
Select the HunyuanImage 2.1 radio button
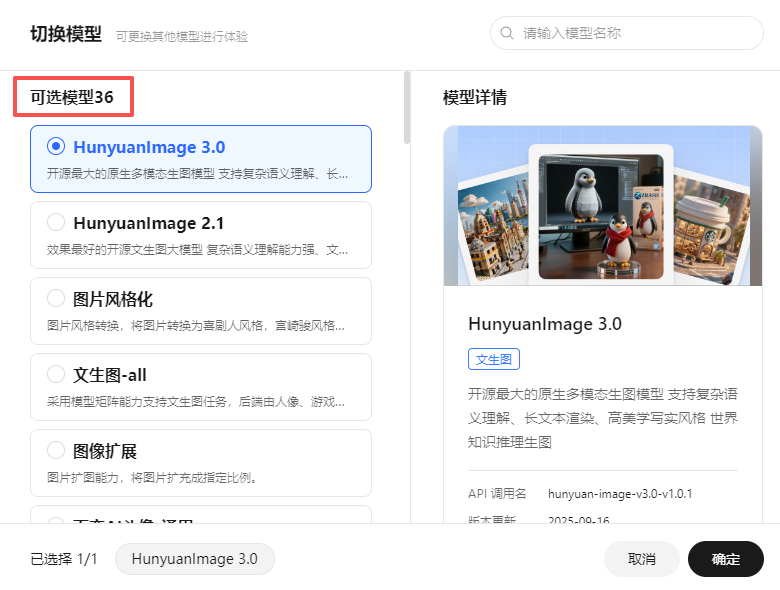(57, 223)
